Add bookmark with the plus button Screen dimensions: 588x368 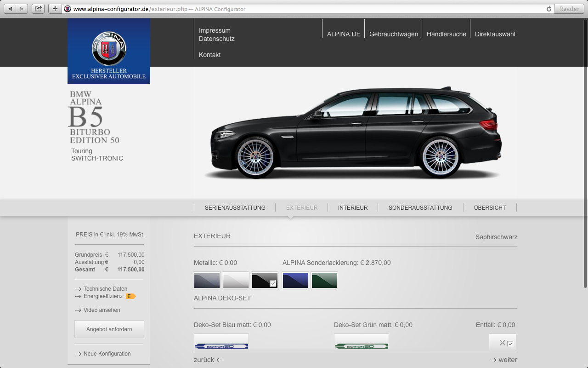pyautogui.click(x=55, y=9)
